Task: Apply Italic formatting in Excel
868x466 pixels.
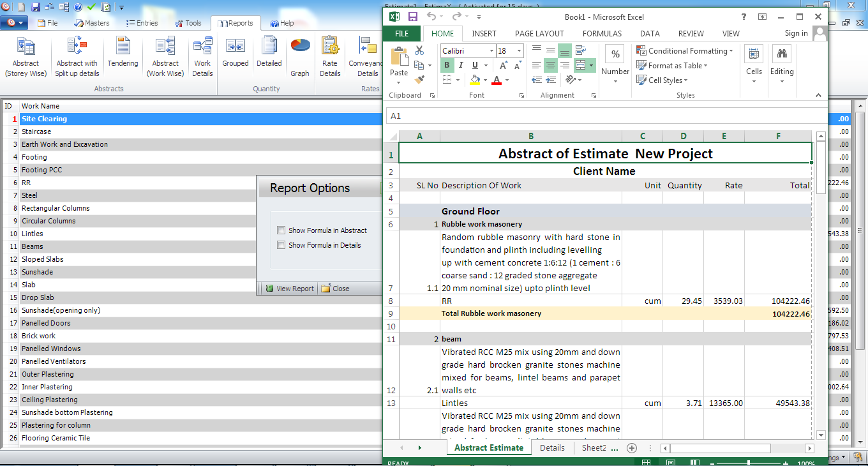Action: (x=461, y=65)
